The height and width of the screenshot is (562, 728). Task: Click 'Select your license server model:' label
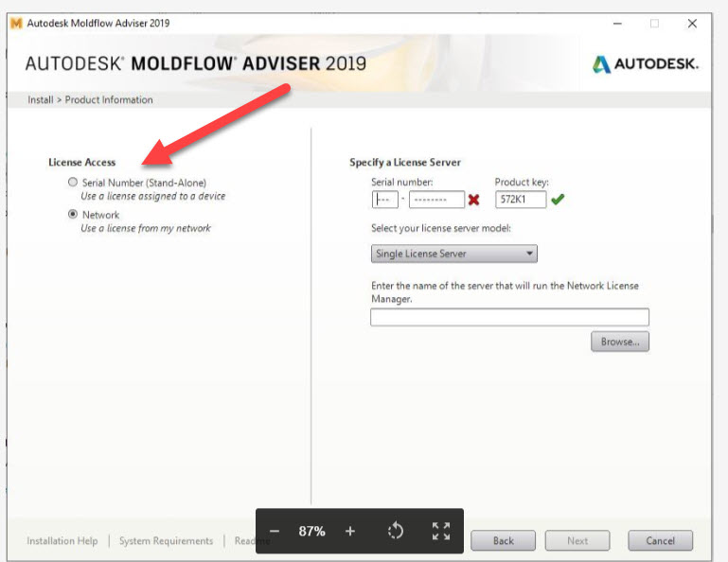click(441, 228)
